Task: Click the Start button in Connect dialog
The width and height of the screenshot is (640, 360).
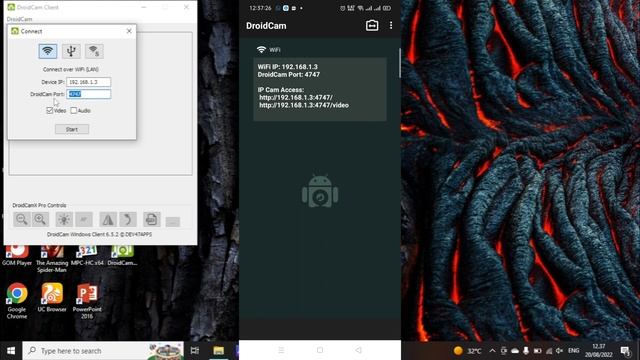Action: coord(72,129)
